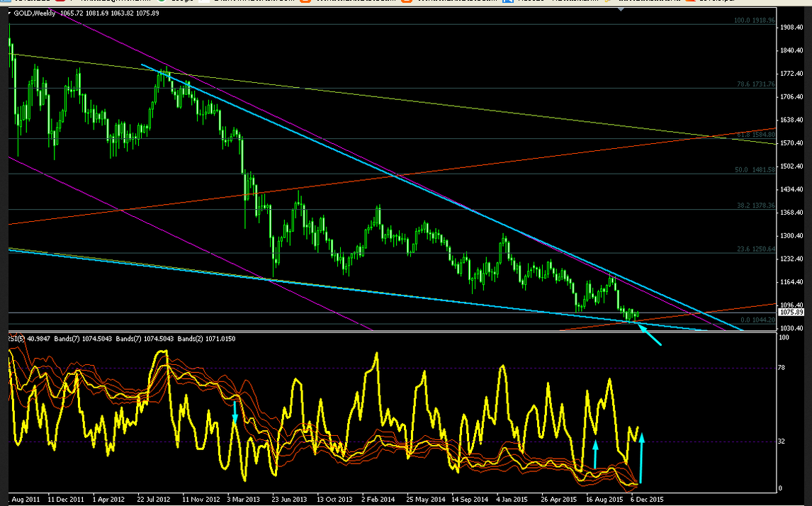Click the 3 Mar 2013 date label
Screen dimensions: 812x506
(x=244, y=500)
